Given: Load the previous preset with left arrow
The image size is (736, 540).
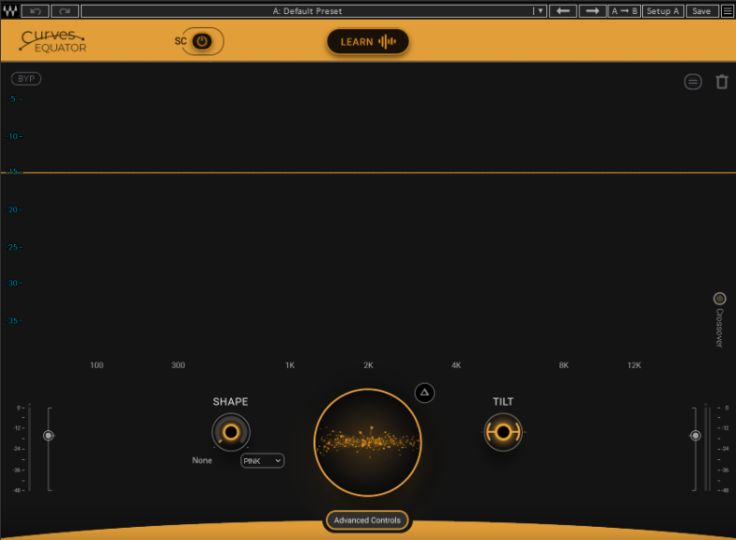Looking at the screenshot, I should coord(563,11).
